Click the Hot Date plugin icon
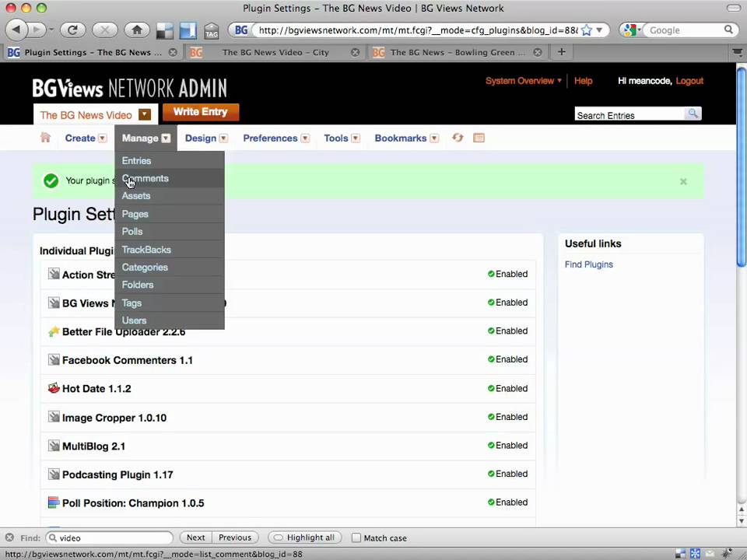The width and height of the screenshot is (747, 560). tap(54, 388)
